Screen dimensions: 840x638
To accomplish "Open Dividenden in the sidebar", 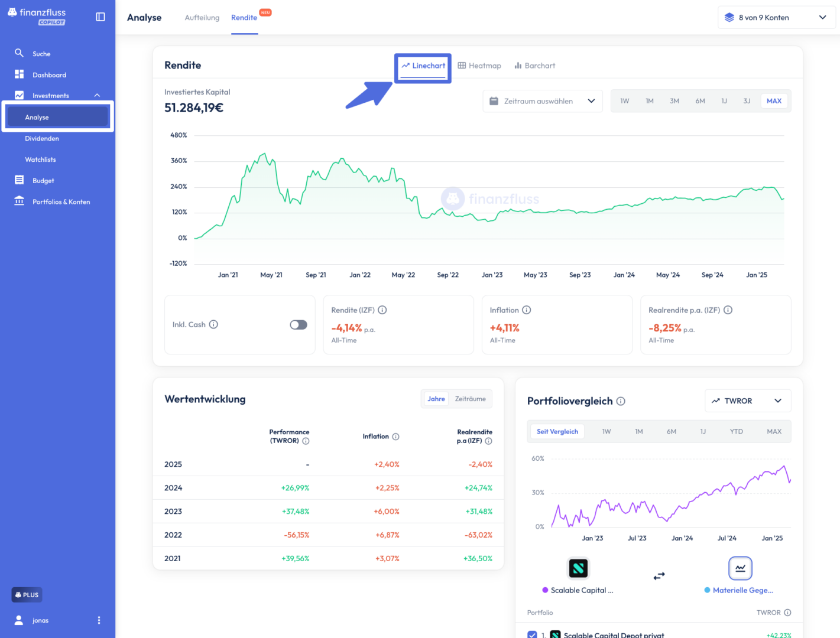I will (x=42, y=138).
